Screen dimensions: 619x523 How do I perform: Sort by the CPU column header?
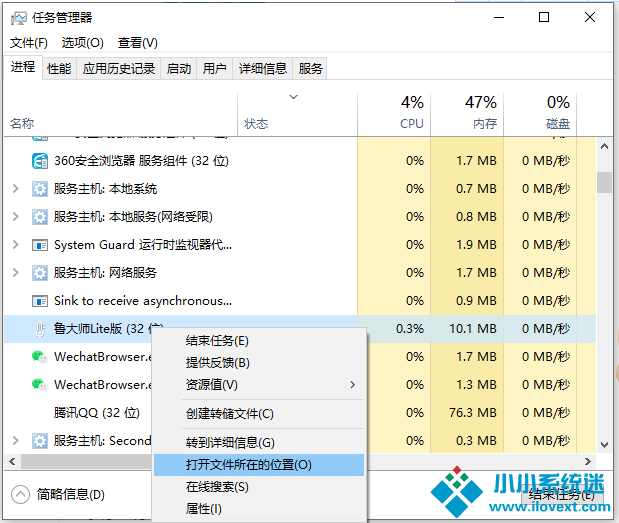(394, 115)
